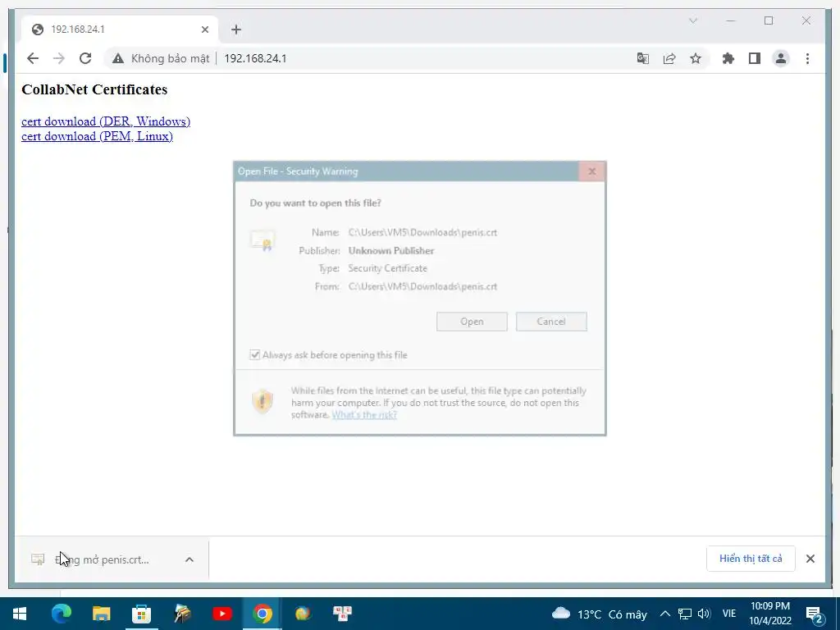Toggle the side panel icon
The width and height of the screenshot is (840, 630).
coord(755,58)
